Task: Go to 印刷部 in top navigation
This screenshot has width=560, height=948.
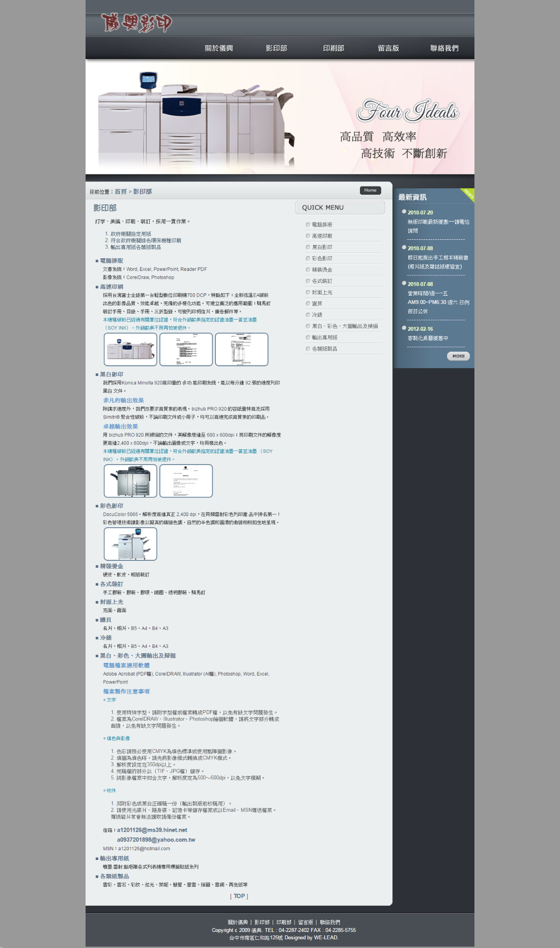Action: point(333,48)
